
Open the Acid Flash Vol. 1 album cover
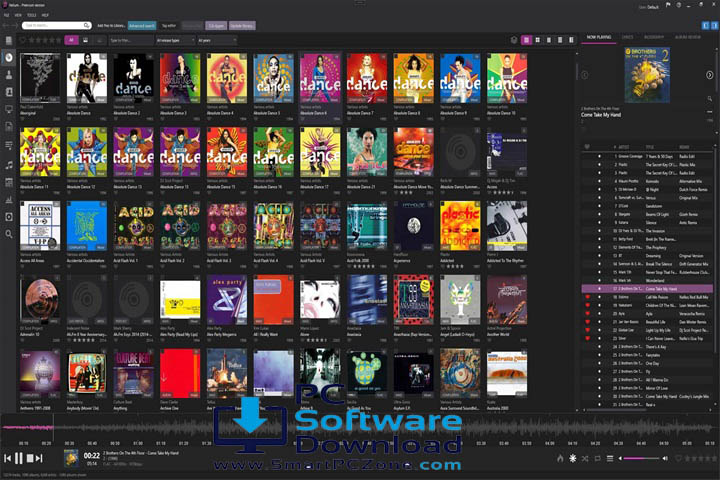point(134,225)
